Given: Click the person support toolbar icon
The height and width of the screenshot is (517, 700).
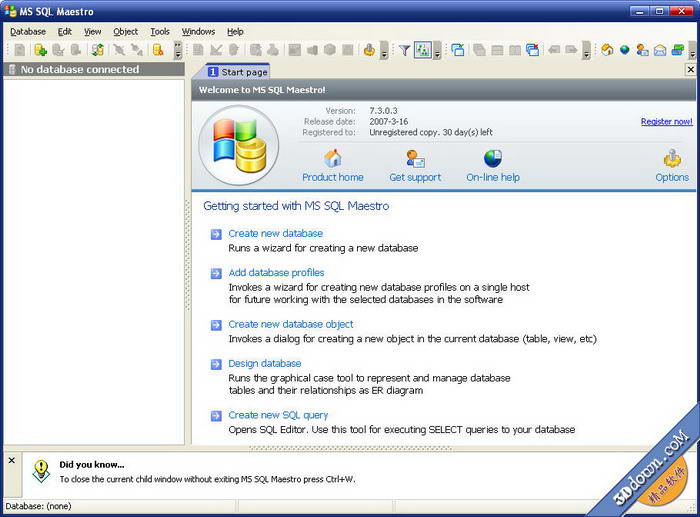Looking at the screenshot, I should (642, 50).
